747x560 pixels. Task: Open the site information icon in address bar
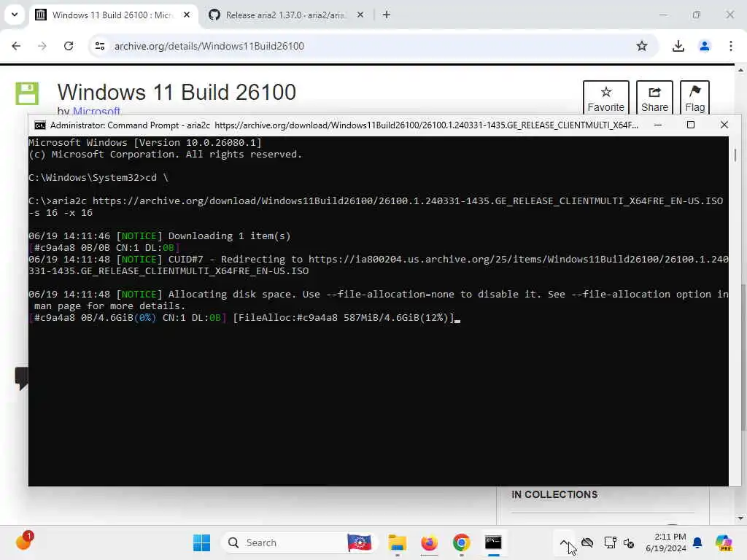[99, 46]
